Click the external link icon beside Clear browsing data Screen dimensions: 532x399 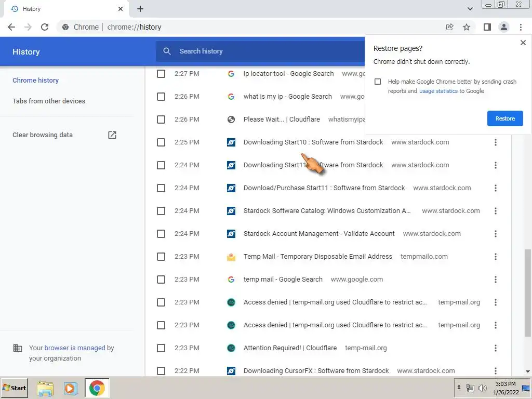112,135
